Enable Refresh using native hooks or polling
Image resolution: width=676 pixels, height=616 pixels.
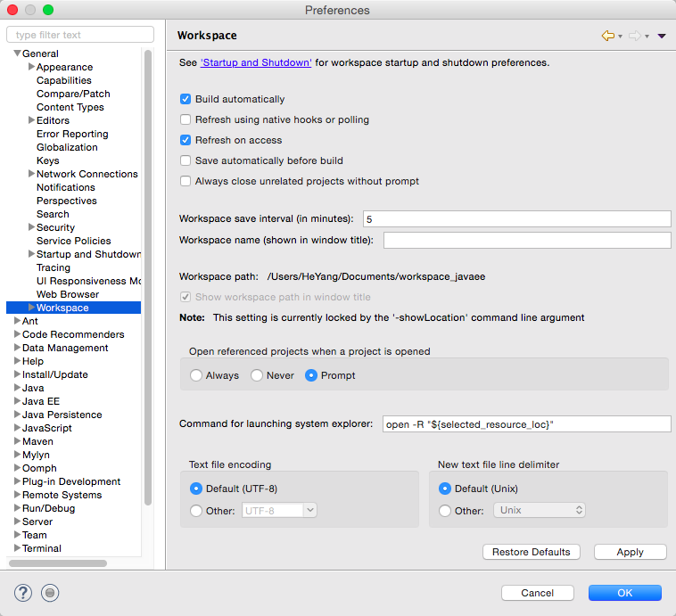click(x=185, y=119)
